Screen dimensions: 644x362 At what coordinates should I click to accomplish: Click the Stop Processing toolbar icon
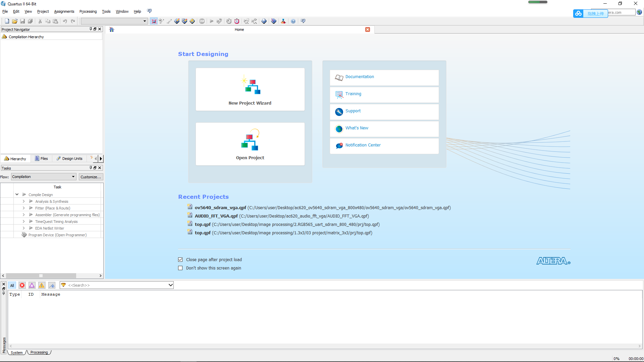202,21
